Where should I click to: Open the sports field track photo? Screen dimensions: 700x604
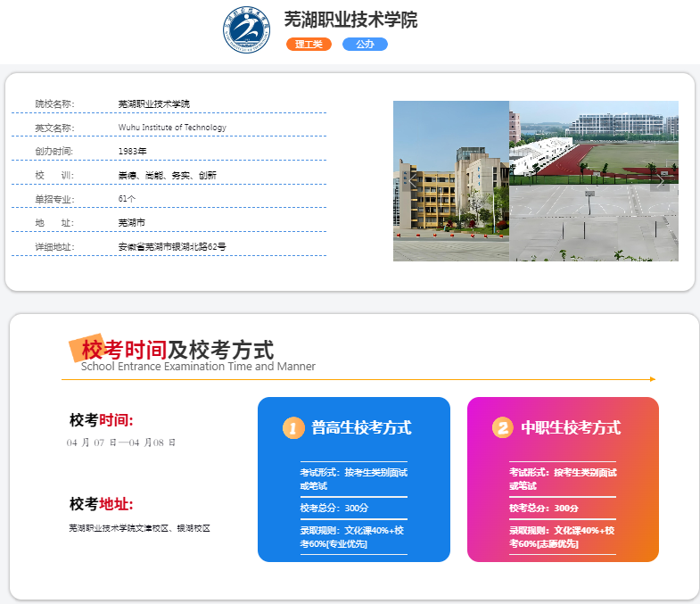pos(594,143)
